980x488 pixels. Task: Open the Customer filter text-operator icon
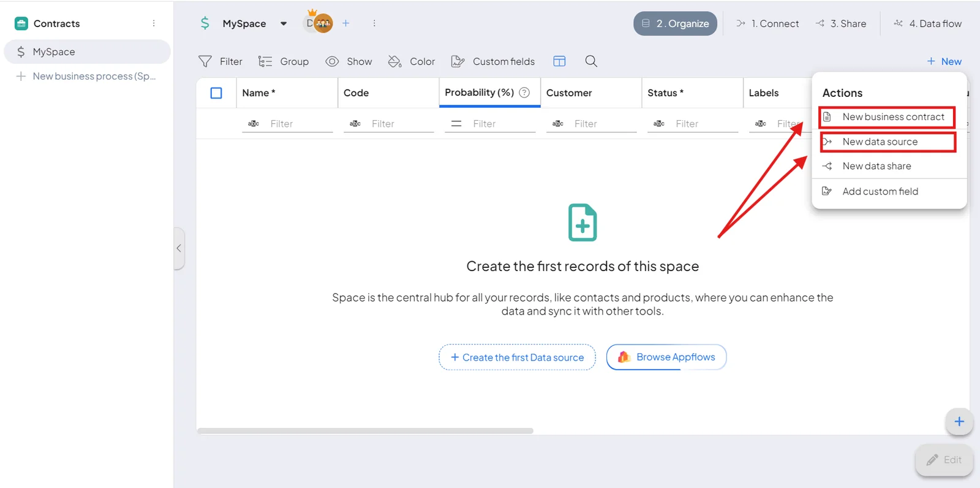[x=558, y=124]
